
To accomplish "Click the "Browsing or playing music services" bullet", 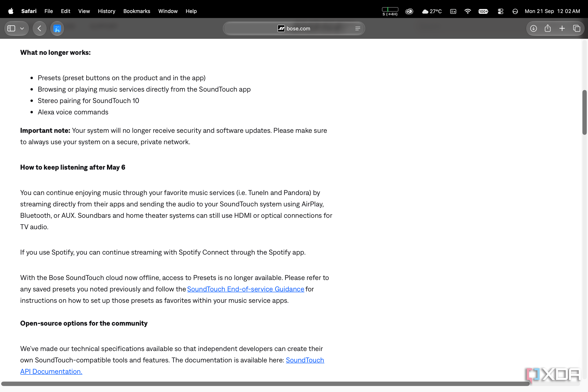I will pos(144,89).
